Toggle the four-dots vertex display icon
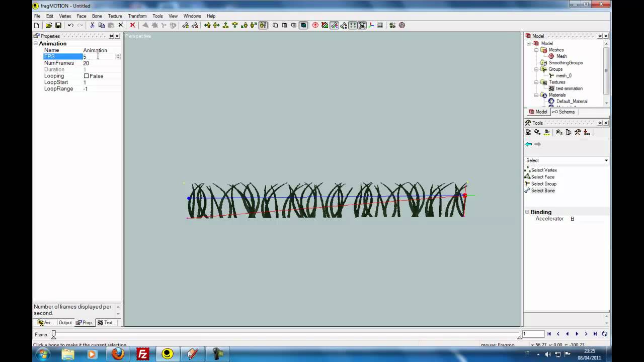This screenshot has width=644, height=362. click(353, 25)
